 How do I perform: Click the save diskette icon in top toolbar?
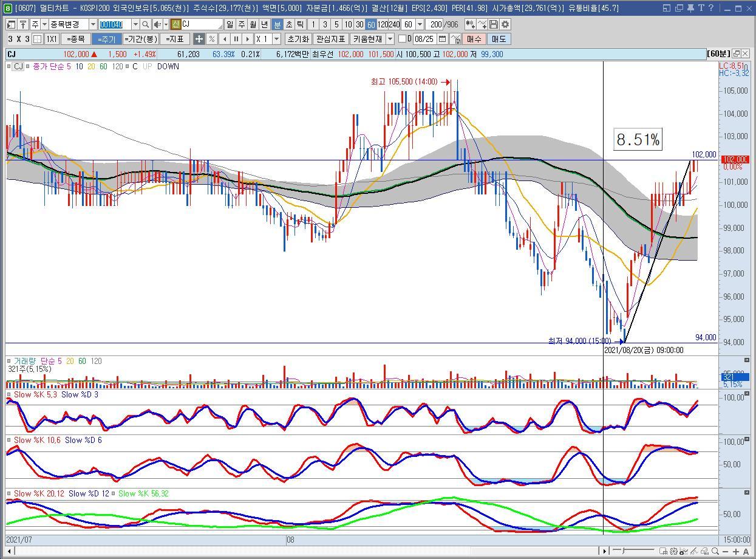coord(494,24)
